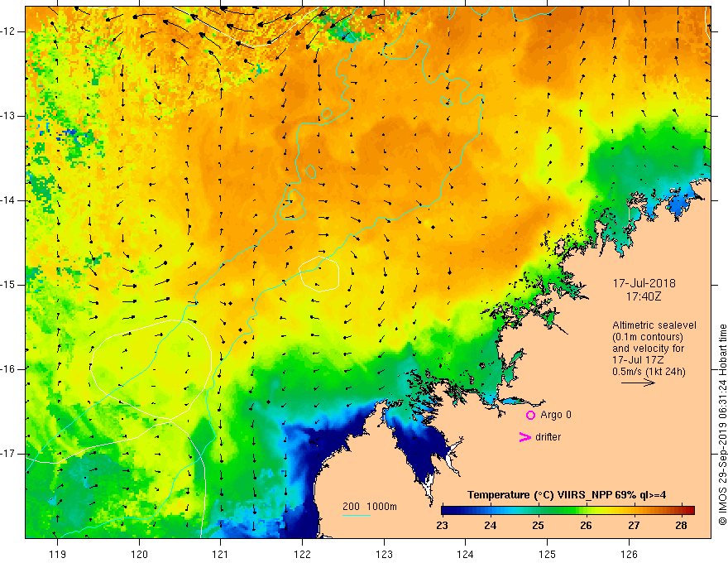Click longitude axis label 125

pos(548,554)
